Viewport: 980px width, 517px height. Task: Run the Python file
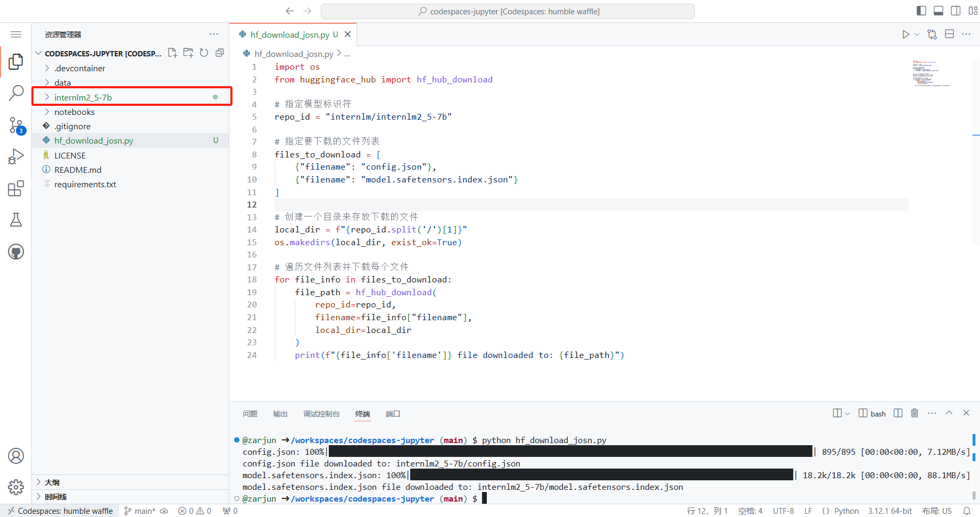coord(906,34)
